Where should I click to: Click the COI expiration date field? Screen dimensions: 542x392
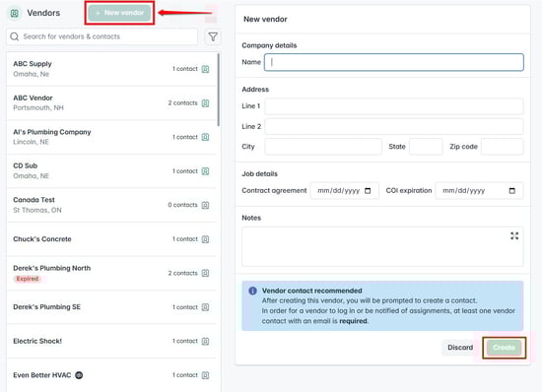[480, 191]
